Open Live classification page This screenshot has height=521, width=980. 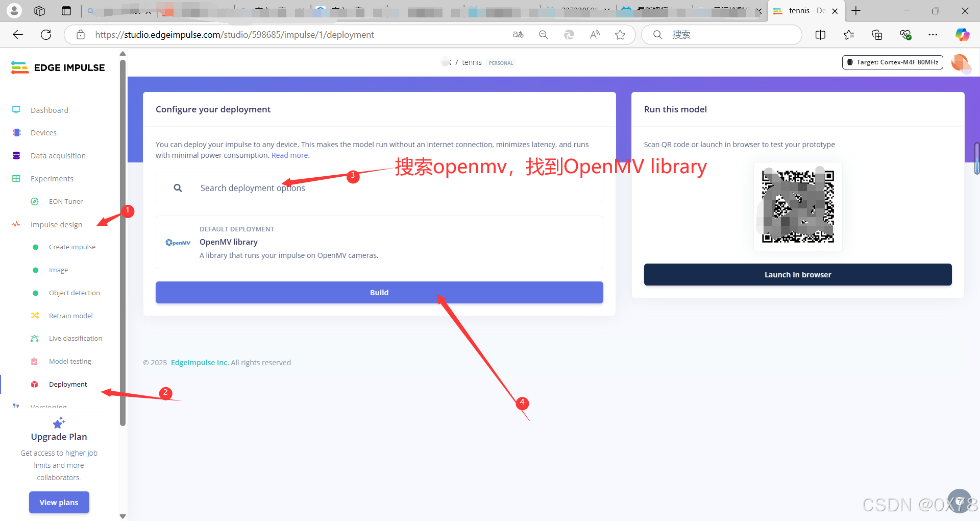76,339
